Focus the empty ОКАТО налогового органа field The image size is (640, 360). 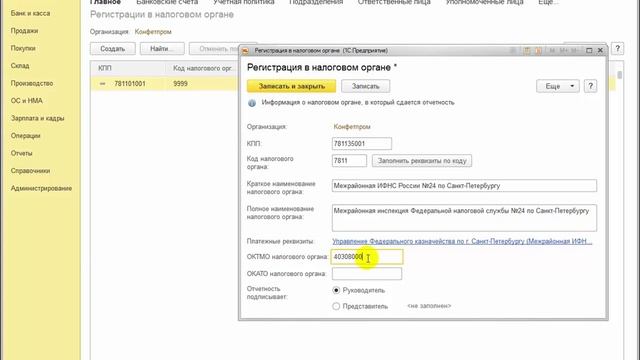coord(367,274)
